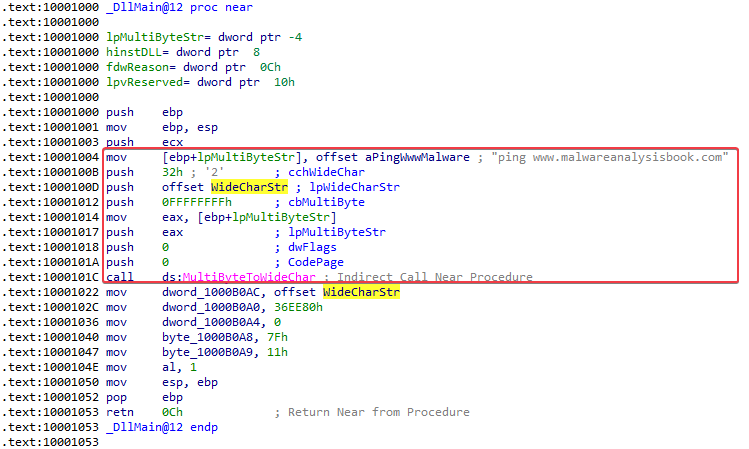Click address .text:10001040
This screenshot has width=749, height=449.
tap(50, 337)
